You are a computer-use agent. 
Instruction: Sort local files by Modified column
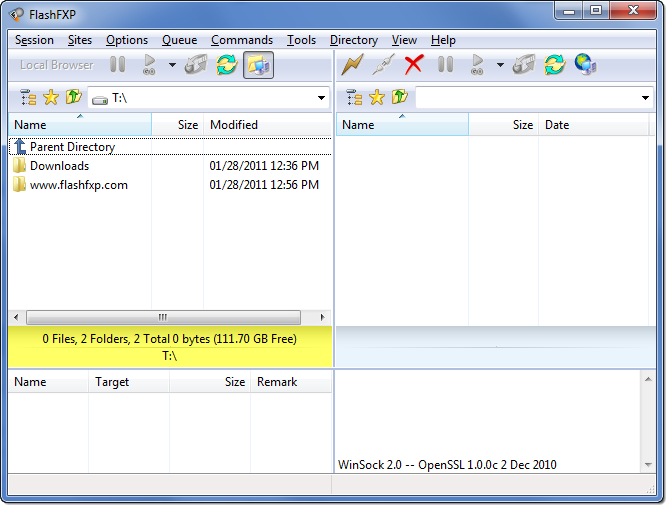[x=268, y=125]
